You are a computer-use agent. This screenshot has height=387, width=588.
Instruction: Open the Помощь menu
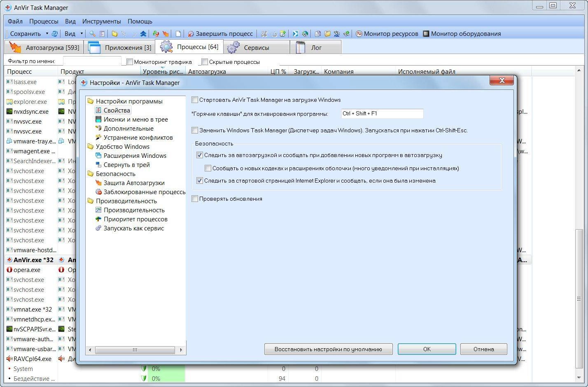click(x=140, y=21)
